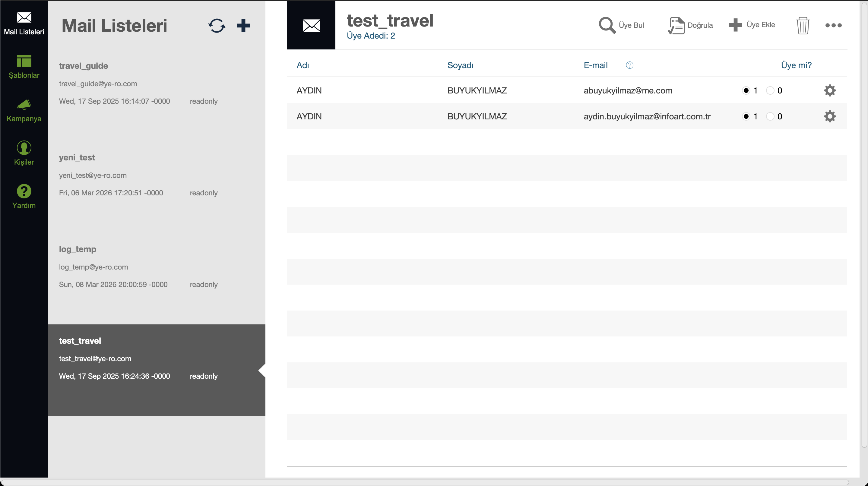The width and height of the screenshot is (868, 486).
Task: Click travel_guide@ye-ro.com address text
Action: coord(98,84)
